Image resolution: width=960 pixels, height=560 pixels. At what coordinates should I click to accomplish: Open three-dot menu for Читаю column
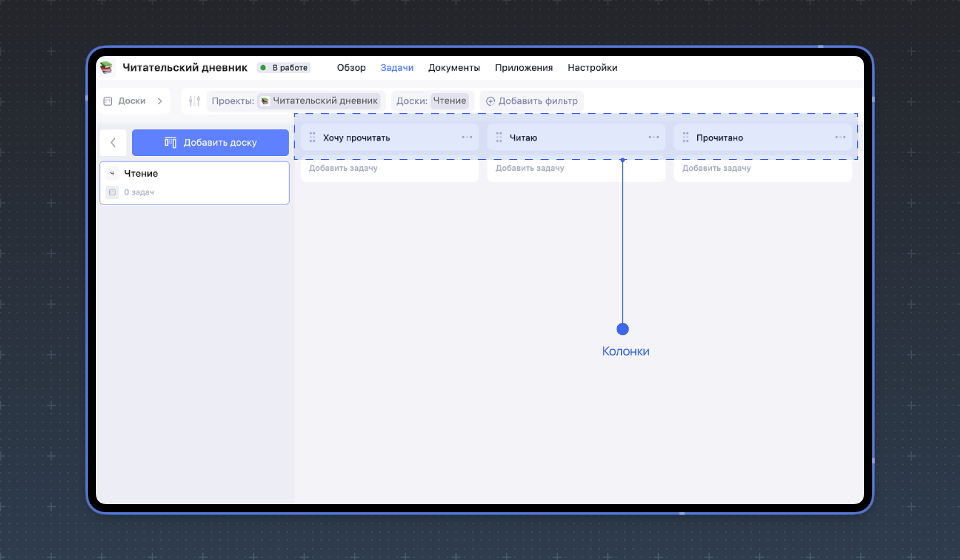tap(653, 137)
